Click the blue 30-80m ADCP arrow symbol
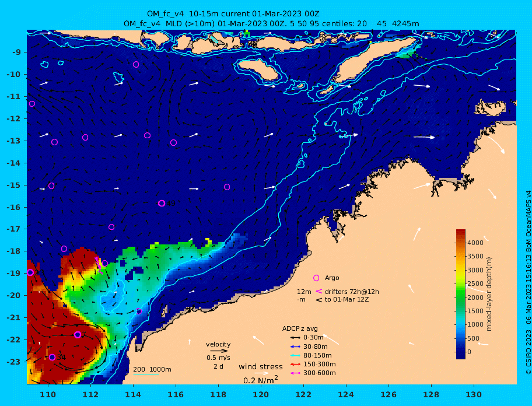 tap(295, 346)
